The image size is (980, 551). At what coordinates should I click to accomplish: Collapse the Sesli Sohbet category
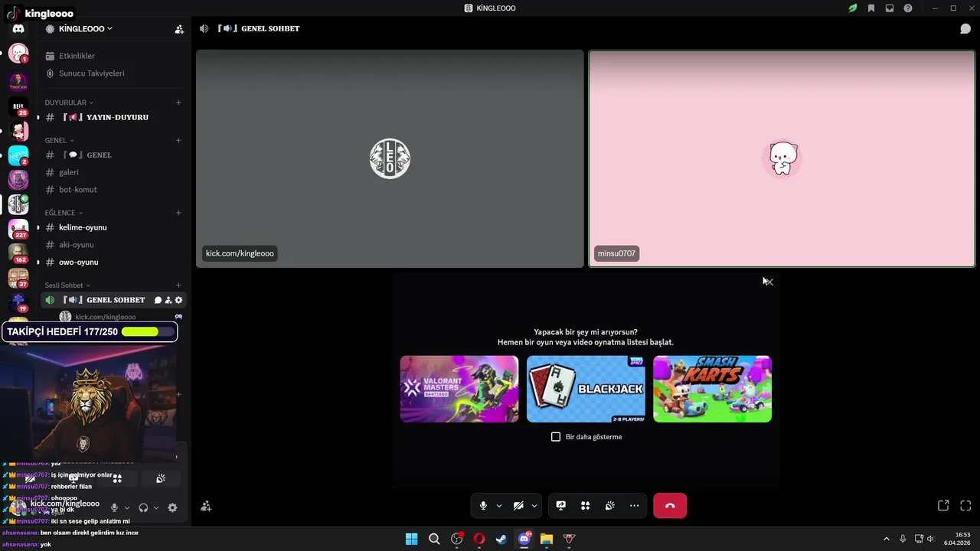[68, 285]
